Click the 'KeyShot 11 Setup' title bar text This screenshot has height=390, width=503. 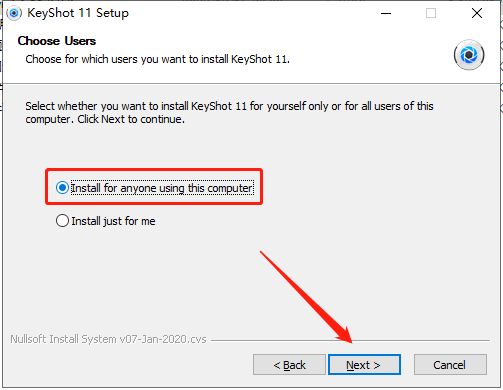coord(78,13)
